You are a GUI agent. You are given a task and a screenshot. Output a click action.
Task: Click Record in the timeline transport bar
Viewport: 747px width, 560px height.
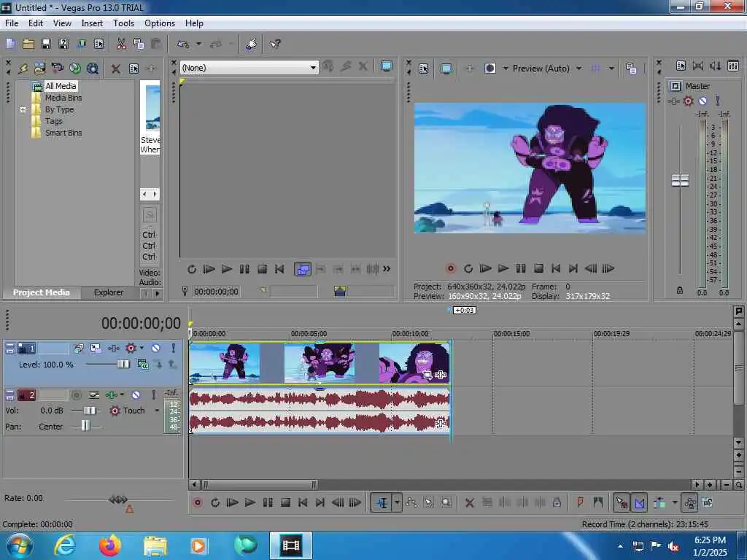[x=197, y=502]
